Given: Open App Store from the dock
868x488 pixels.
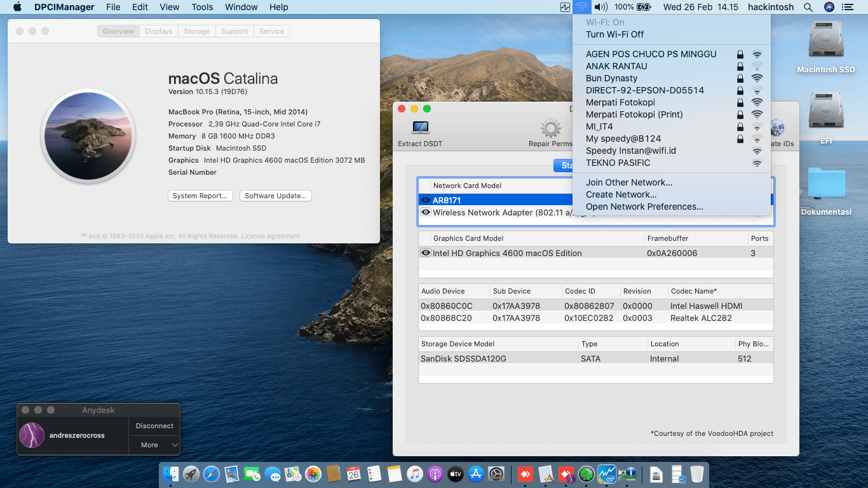Looking at the screenshot, I should click(475, 473).
